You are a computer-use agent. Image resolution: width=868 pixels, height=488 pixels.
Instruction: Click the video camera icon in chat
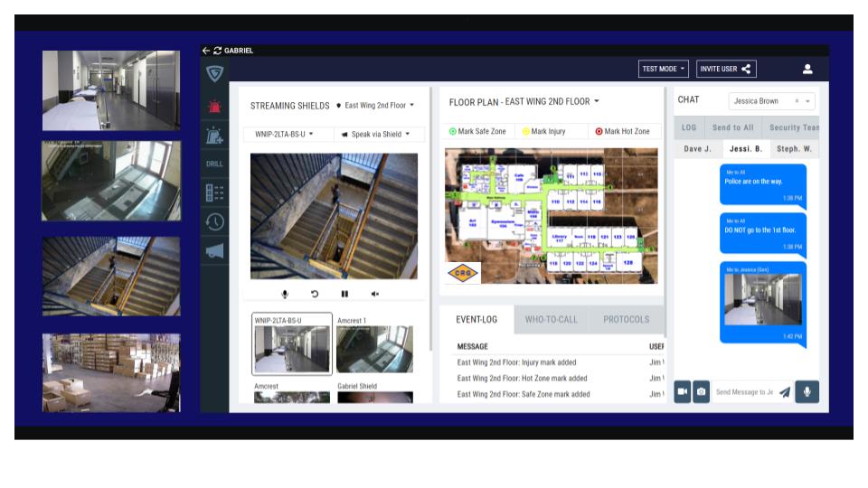(x=682, y=391)
